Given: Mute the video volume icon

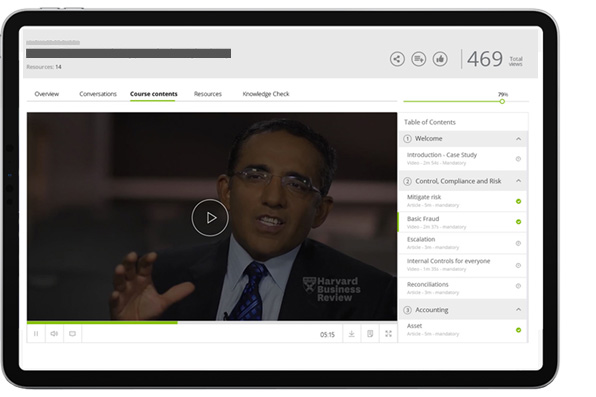Looking at the screenshot, I should coord(54,333).
